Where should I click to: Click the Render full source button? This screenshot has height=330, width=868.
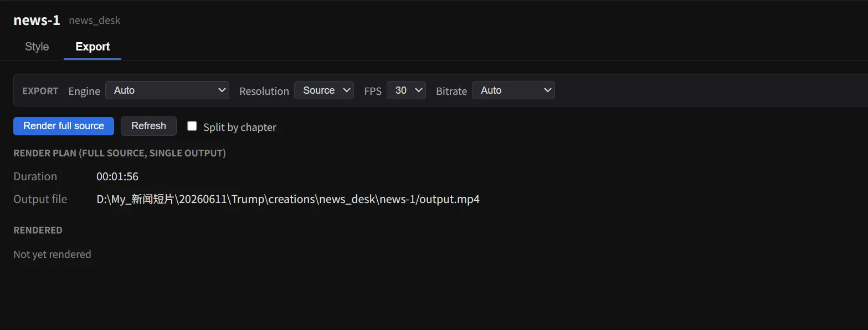[64, 126]
